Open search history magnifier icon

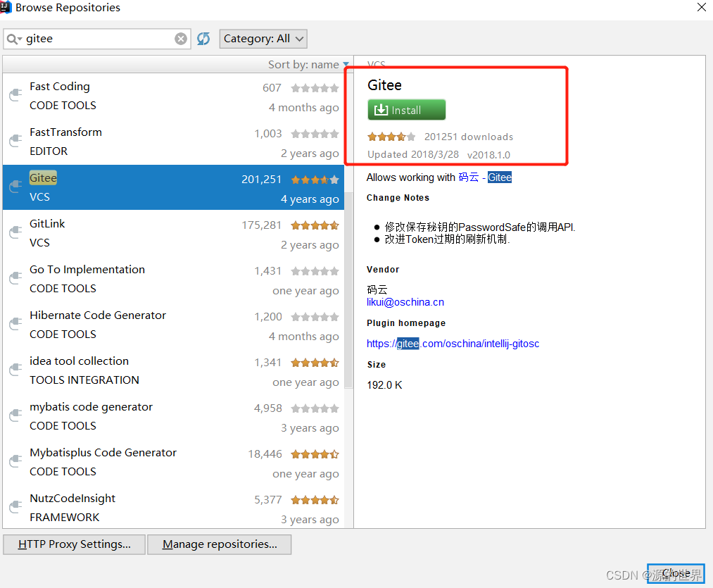tap(14, 39)
